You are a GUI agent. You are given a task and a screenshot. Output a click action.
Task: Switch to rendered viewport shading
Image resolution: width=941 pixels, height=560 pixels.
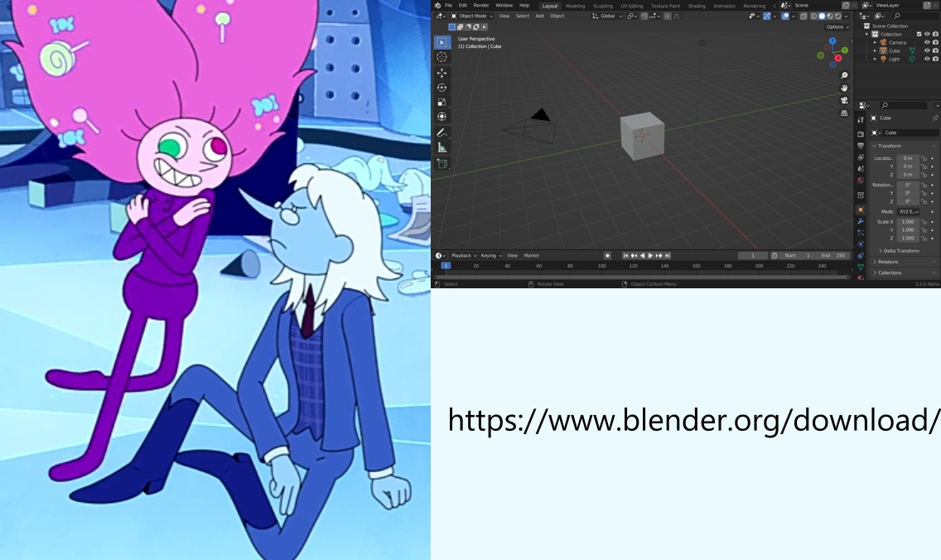pos(837,17)
